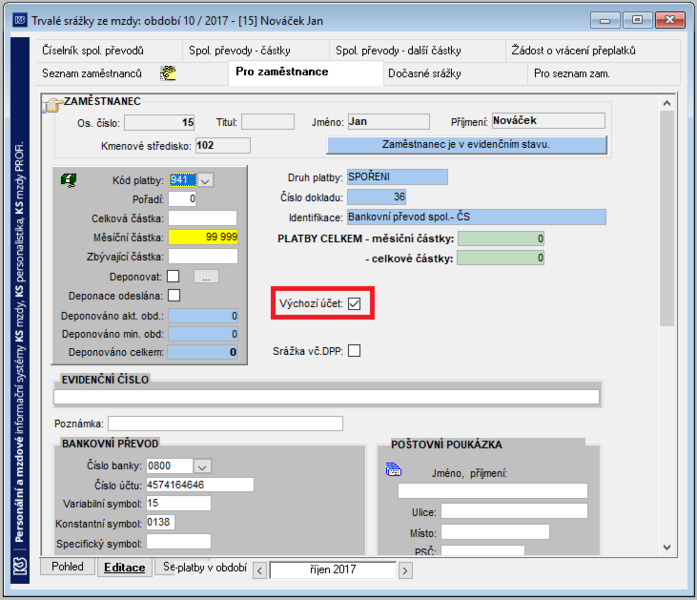Click the yellow Měsíční částka field

point(203,237)
